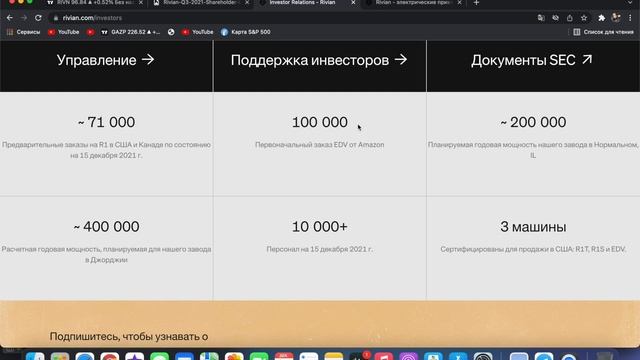640x360 pixels.
Task: Click the share page icon
Action: (570, 18)
